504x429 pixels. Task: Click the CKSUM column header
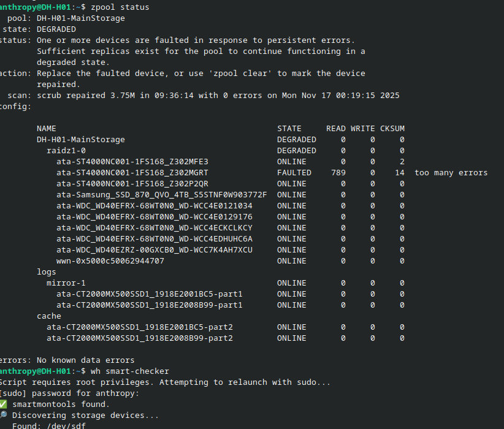coord(392,129)
